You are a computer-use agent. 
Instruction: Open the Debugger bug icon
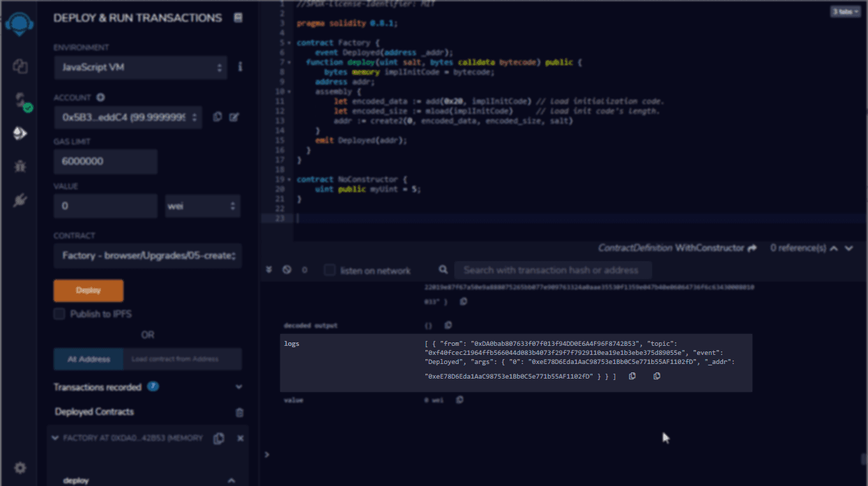(20, 167)
